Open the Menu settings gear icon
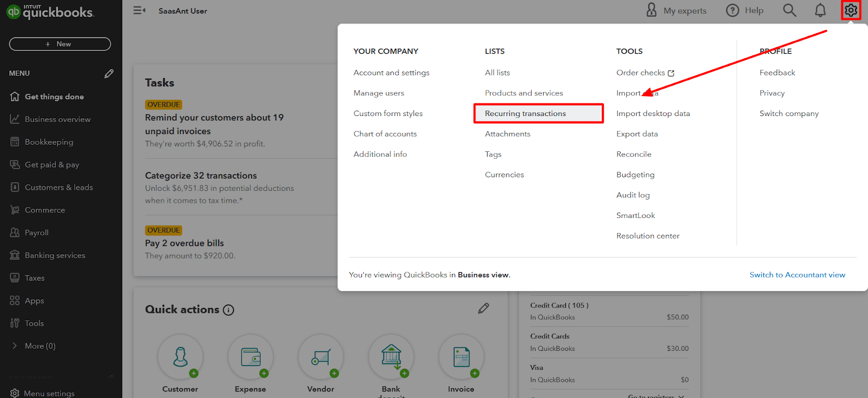The width and height of the screenshot is (868, 398). (15, 393)
